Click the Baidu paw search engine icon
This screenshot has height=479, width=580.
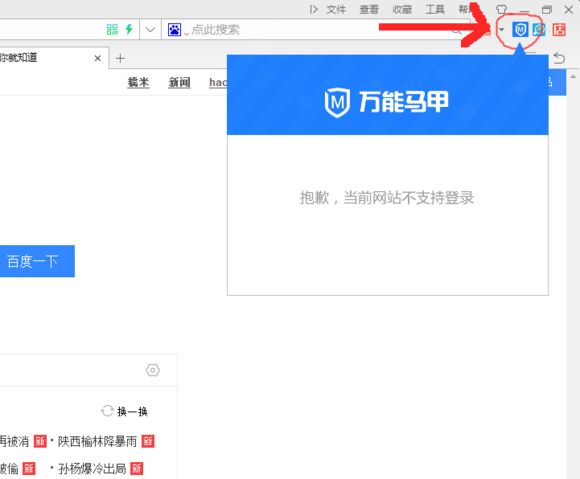174,29
